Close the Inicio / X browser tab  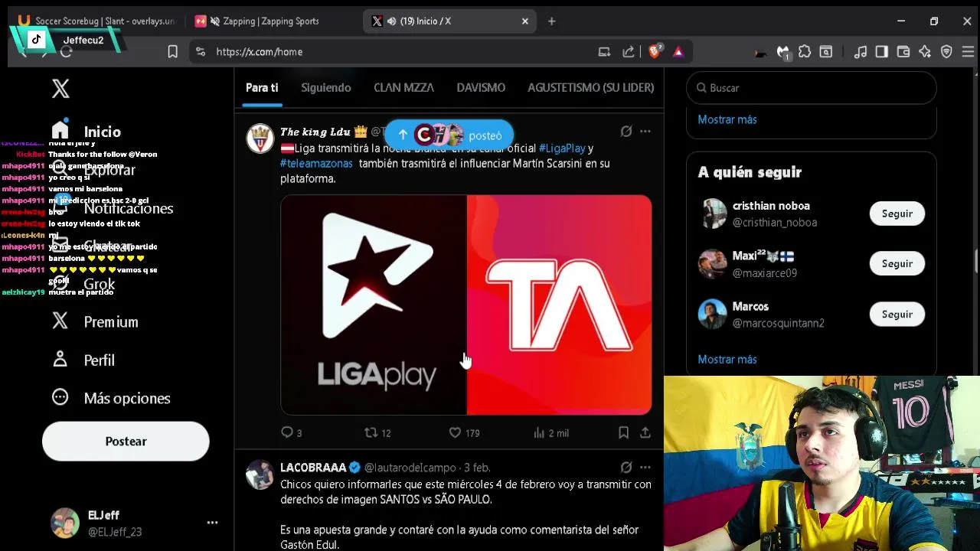pos(525,21)
